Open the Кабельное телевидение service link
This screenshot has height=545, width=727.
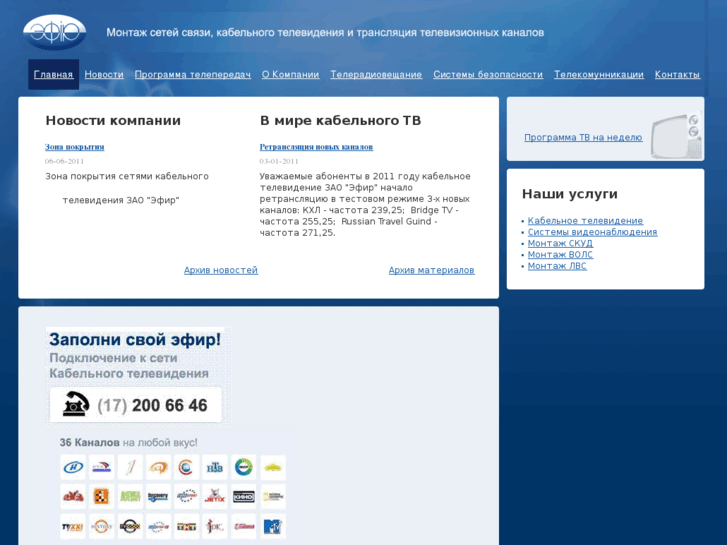tap(585, 221)
